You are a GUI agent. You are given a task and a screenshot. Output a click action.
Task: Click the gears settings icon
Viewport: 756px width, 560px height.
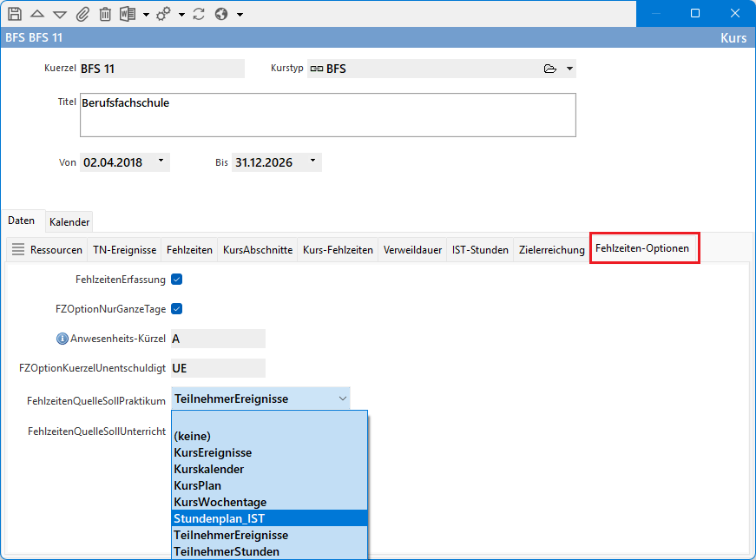(x=164, y=14)
